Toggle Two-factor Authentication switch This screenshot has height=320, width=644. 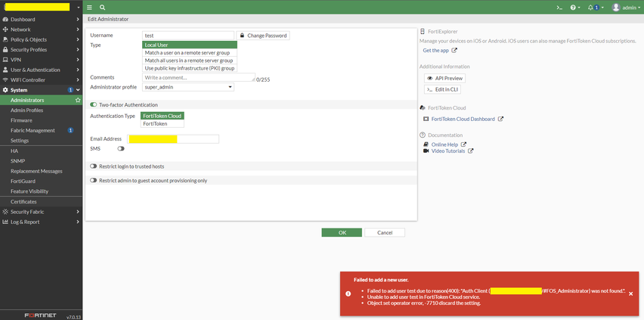(x=93, y=105)
